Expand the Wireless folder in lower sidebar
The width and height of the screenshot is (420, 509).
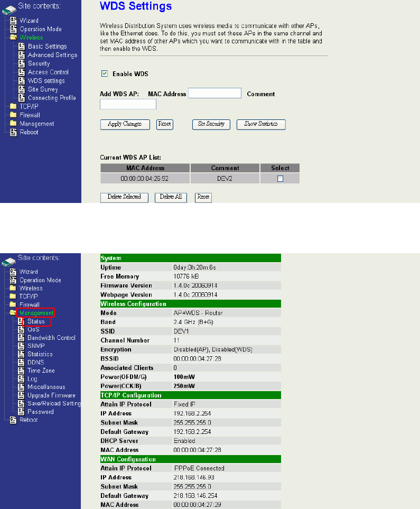point(13,288)
